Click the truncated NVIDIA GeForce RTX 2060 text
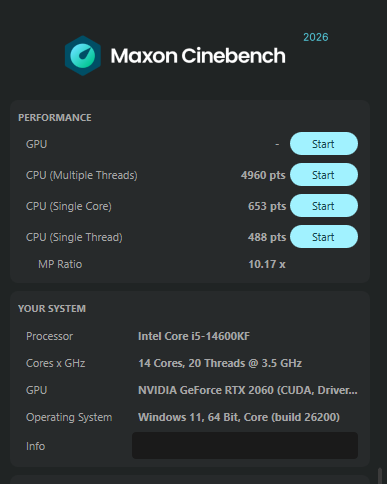Viewport: 387px width, 484px height. (248, 390)
